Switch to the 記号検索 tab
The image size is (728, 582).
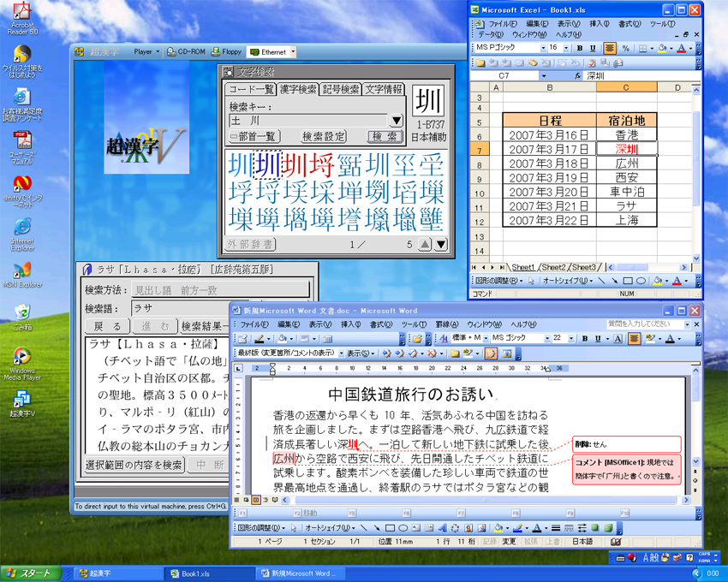pos(341,90)
